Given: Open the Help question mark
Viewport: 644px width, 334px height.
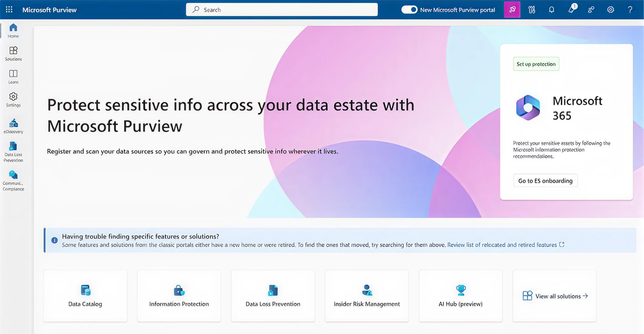Looking at the screenshot, I should (x=630, y=10).
